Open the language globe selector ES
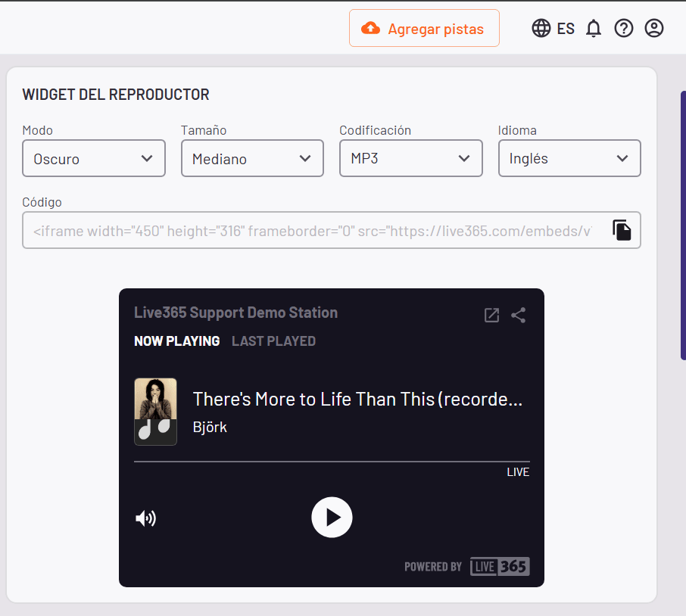 553,29
